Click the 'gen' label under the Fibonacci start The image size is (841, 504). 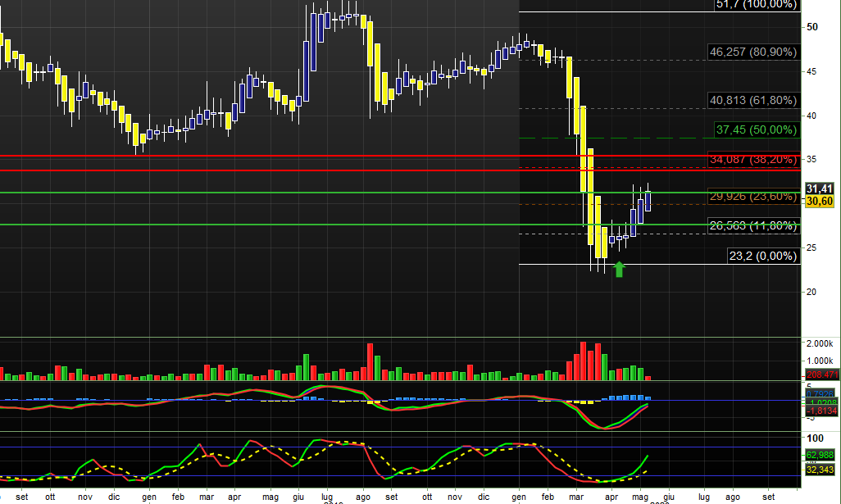point(518,497)
